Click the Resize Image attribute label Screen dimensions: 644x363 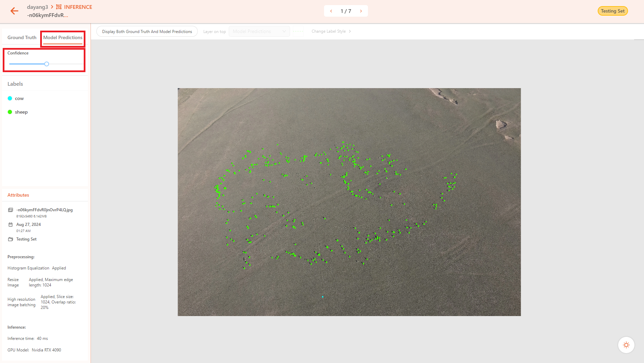pyautogui.click(x=13, y=282)
